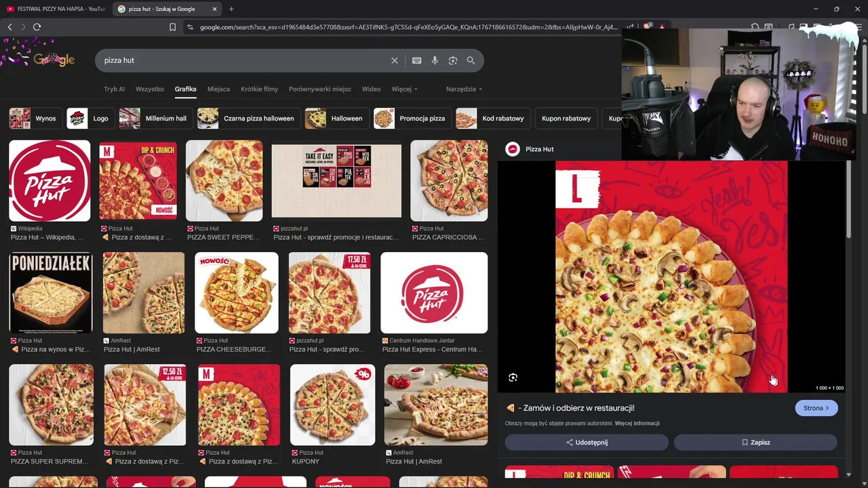Viewport: 868px width, 488px height.
Task: Clear the pizza hut search query
Action: click(x=395, y=60)
